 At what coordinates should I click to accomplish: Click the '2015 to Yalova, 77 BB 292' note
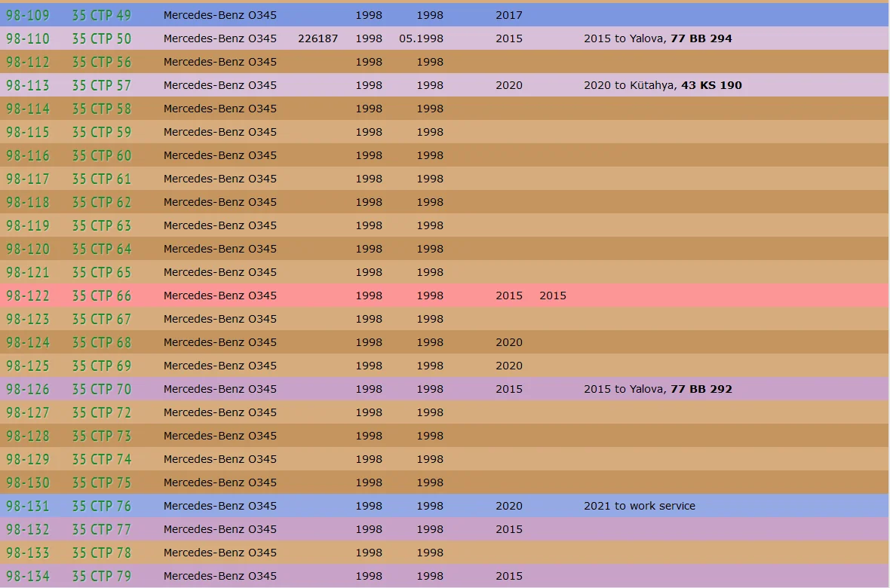(x=658, y=389)
